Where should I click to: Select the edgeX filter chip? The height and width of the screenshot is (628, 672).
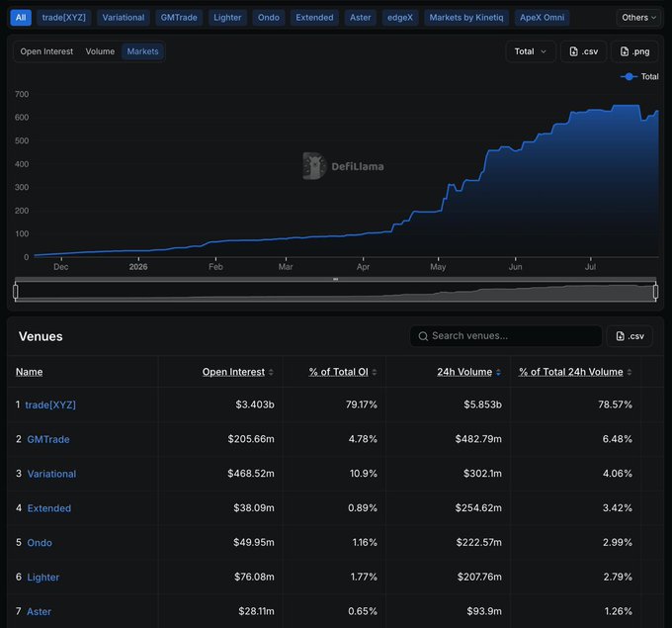(400, 18)
